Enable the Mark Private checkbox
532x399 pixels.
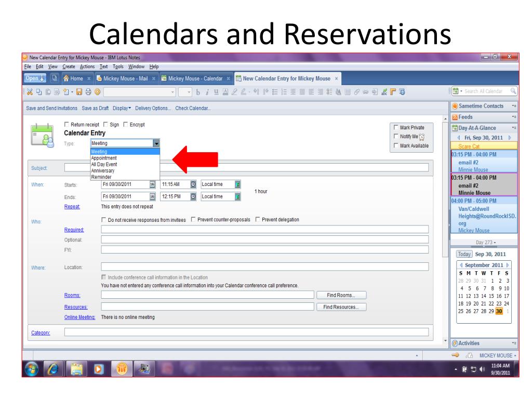[x=395, y=127]
